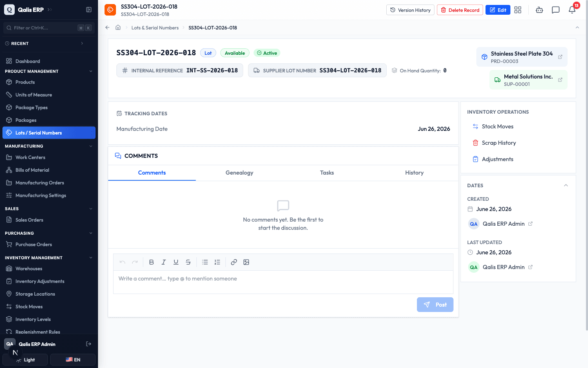The image size is (588, 368).
Task: Collapse the Sales sidebar section
Action: [91, 209]
